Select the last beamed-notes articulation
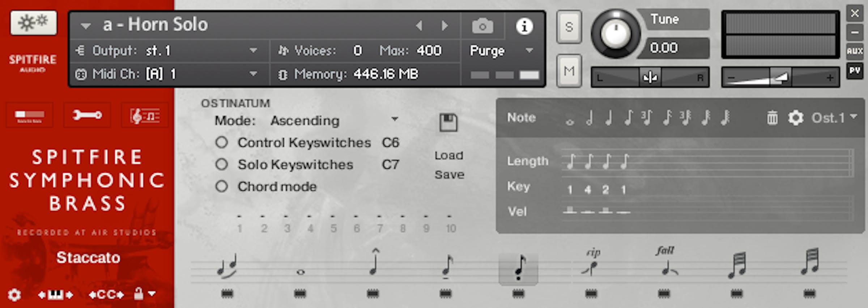This screenshot has height=308, width=868. point(810,261)
